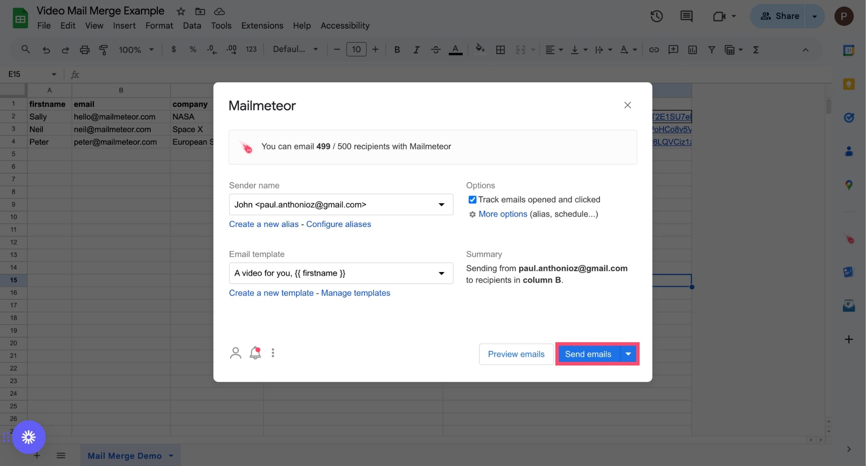Click the Create a new alias link
The width and height of the screenshot is (868, 466).
263,224
